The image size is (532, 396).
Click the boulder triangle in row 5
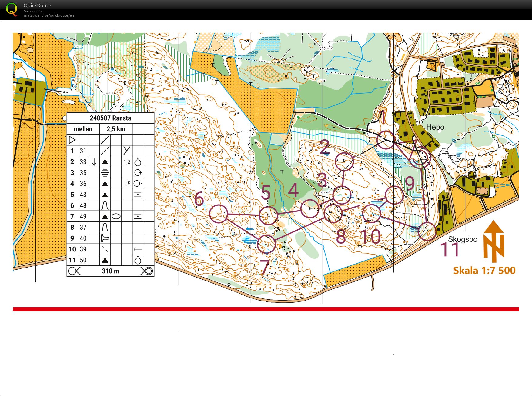105,195
